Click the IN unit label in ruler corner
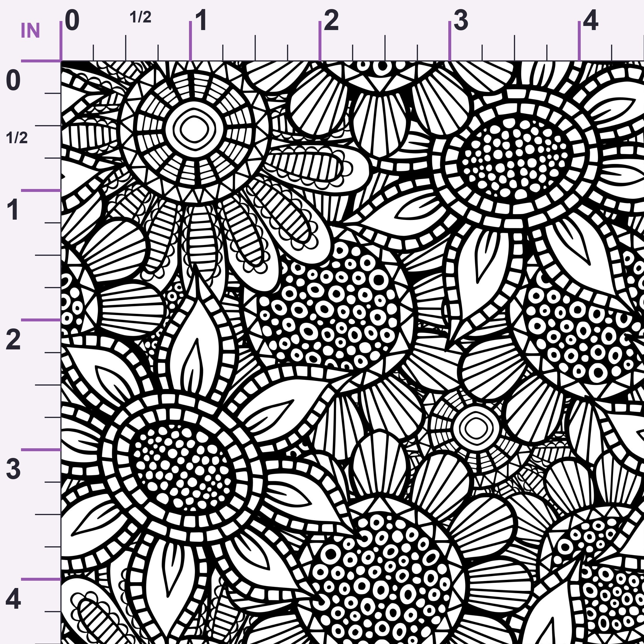Image resolution: width=644 pixels, height=644 pixels. [x=30, y=31]
